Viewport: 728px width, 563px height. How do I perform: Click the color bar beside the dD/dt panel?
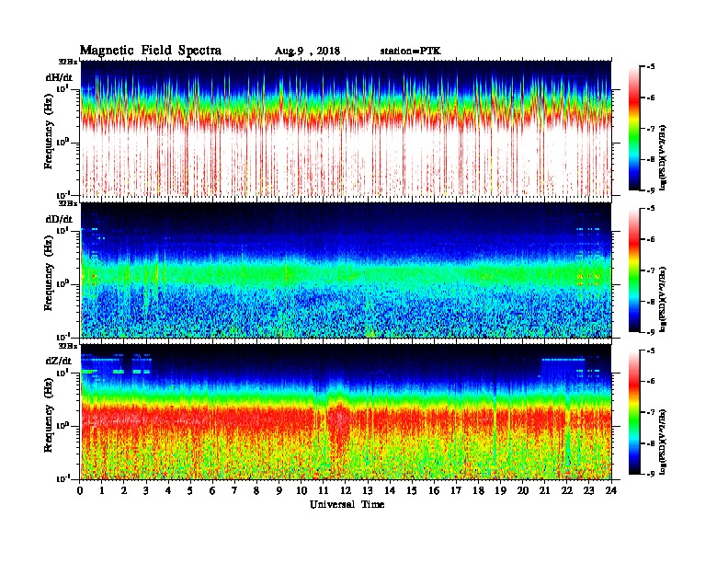633,270
